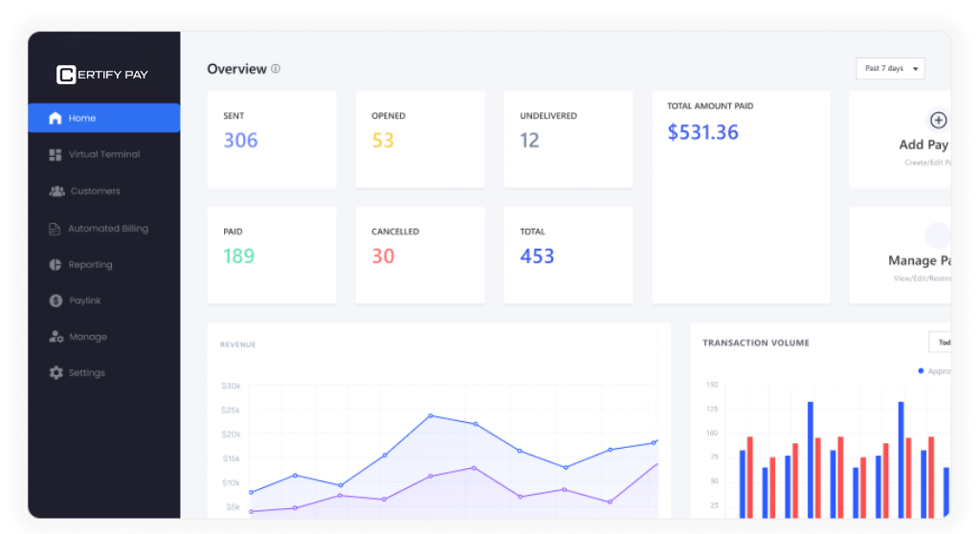Open the Past 7 days dropdown
Screen dimensions: 980x534
click(x=890, y=69)
